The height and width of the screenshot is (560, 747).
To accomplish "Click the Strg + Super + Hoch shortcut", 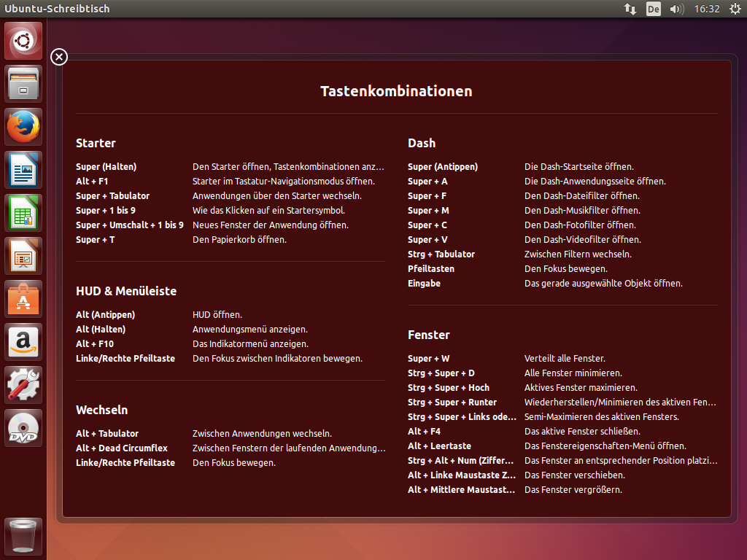I will click(449, 388).
